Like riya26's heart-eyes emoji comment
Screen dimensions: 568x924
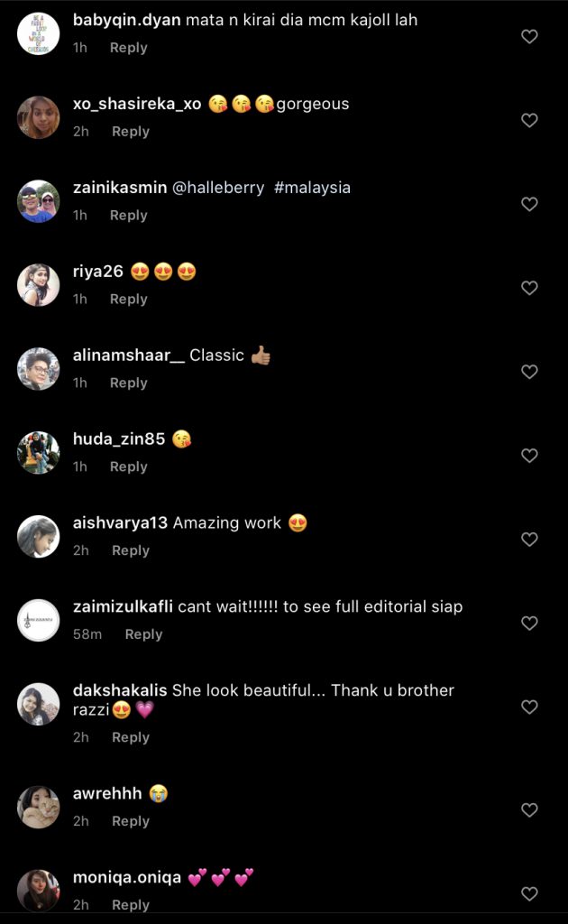[530, 288]
